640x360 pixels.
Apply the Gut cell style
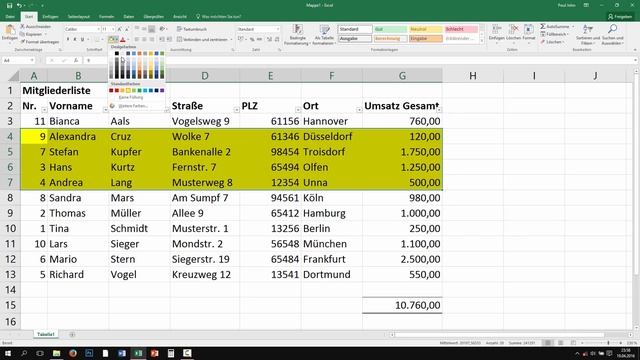click(x=391, y=29)
